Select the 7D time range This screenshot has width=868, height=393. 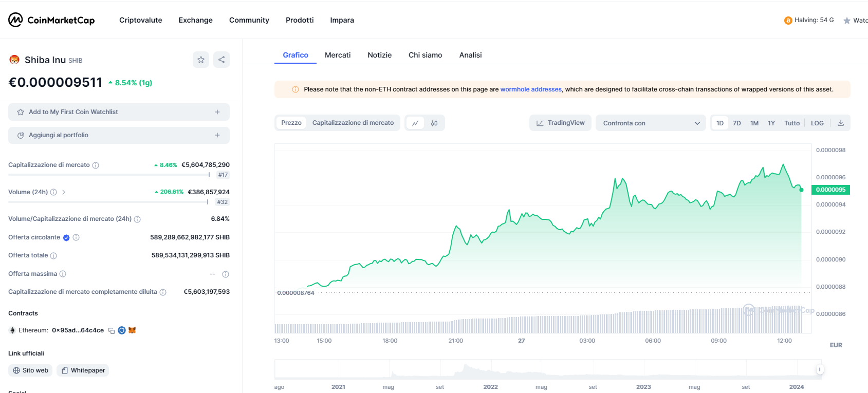[x=736, y=123]
